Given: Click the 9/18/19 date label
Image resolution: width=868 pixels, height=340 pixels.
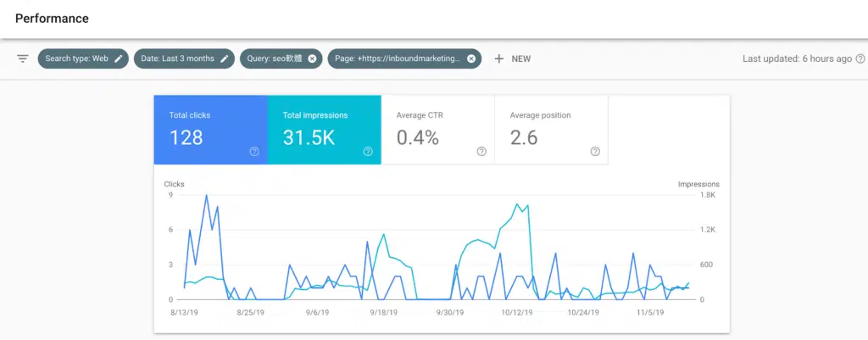Looking at the screenshot, I should (x=384, y=312).
